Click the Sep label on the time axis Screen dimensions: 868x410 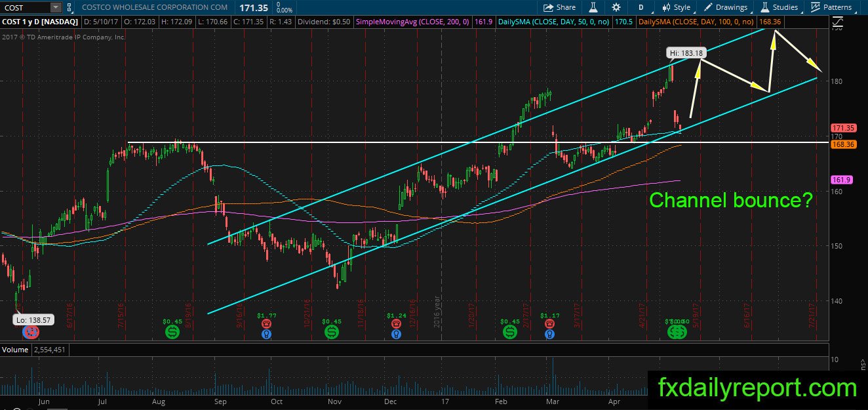(220, 400)
